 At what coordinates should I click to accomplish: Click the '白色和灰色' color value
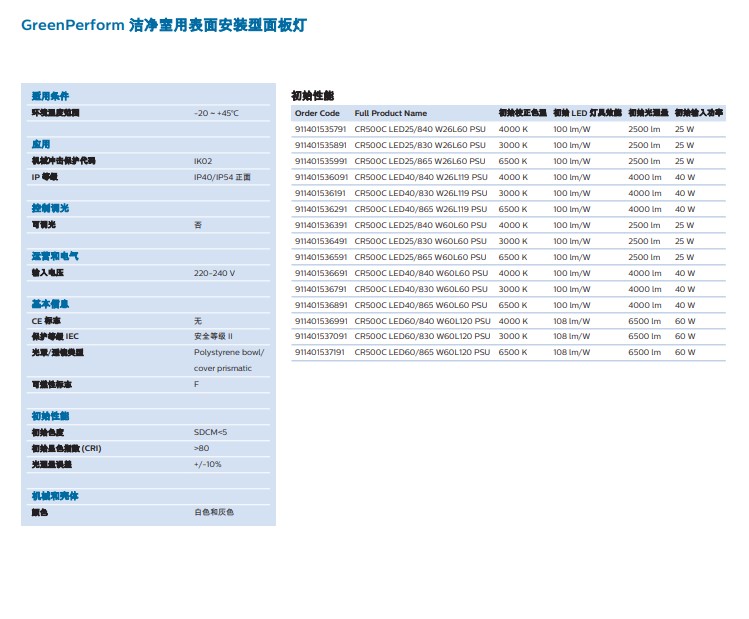point(214,512)
